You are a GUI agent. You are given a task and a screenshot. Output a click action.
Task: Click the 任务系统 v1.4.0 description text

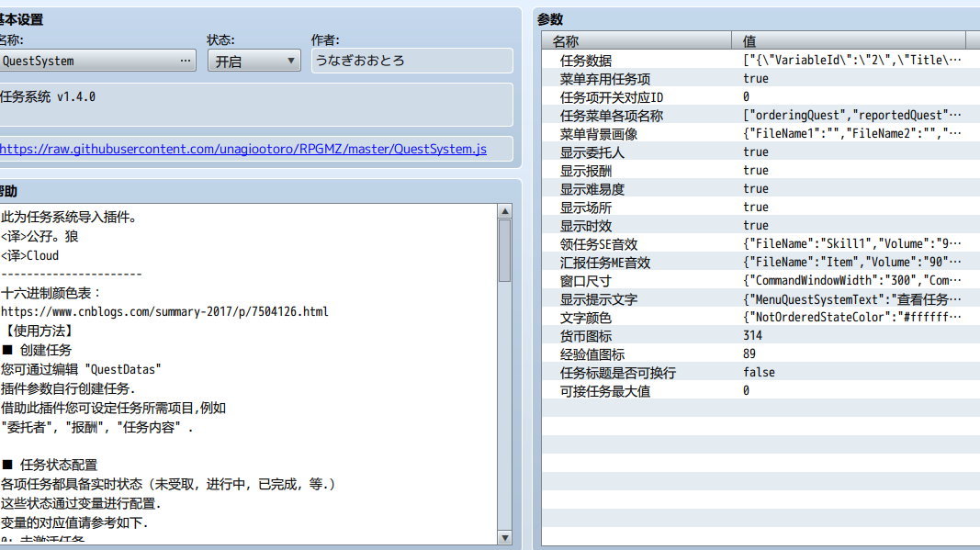tap(48, 97)
